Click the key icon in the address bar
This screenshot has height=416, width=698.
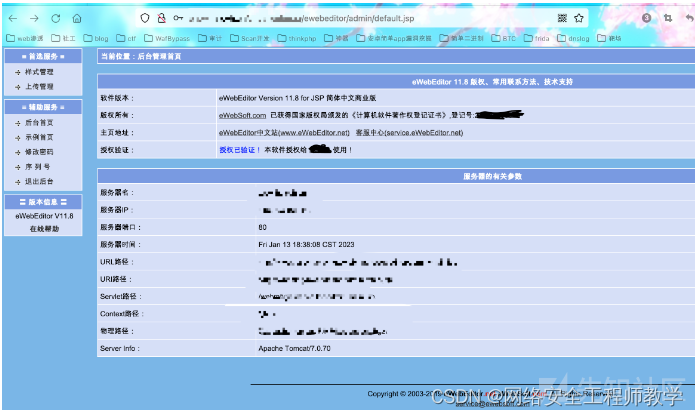coord(178,18)
